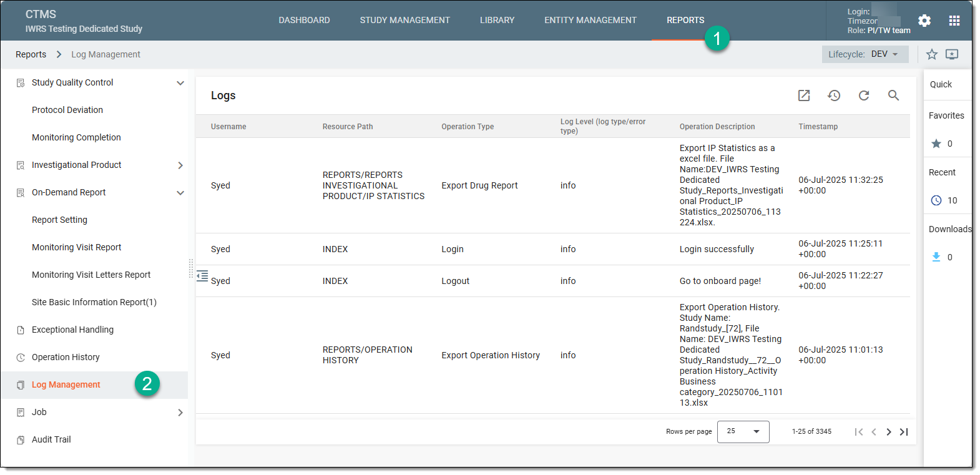Click the Operation History clock icon

tap(21, 357)
